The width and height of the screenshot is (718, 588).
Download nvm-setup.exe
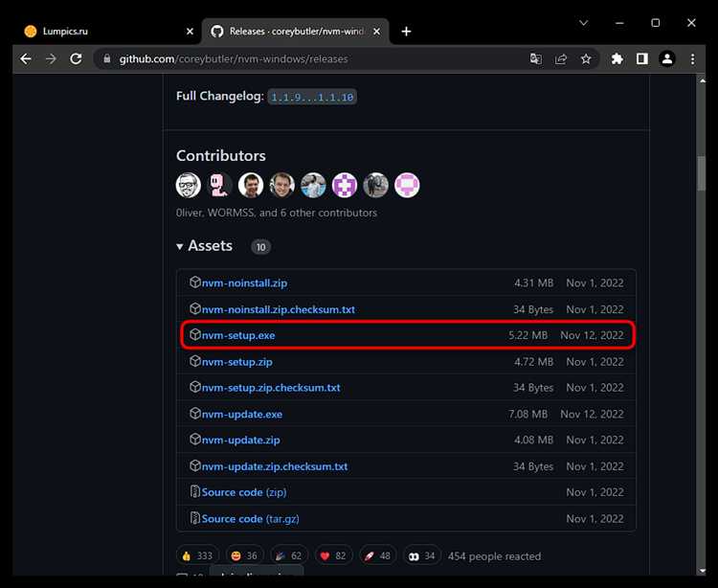238,335
